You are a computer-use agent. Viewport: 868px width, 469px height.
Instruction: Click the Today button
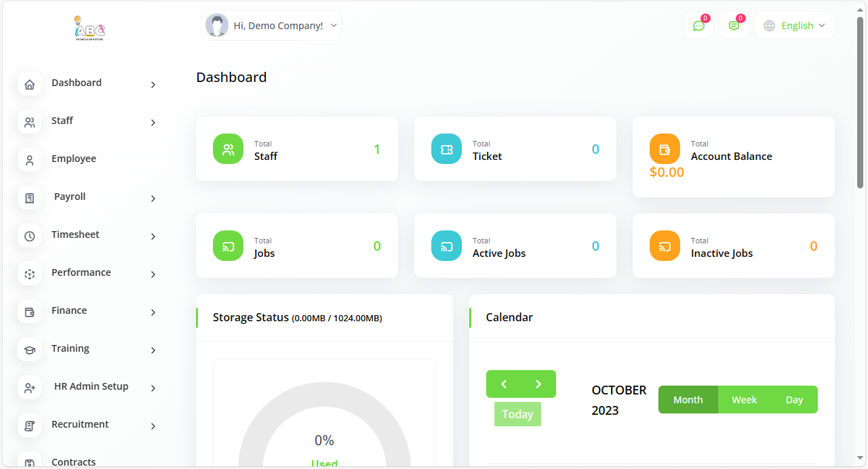pos(517,414)
